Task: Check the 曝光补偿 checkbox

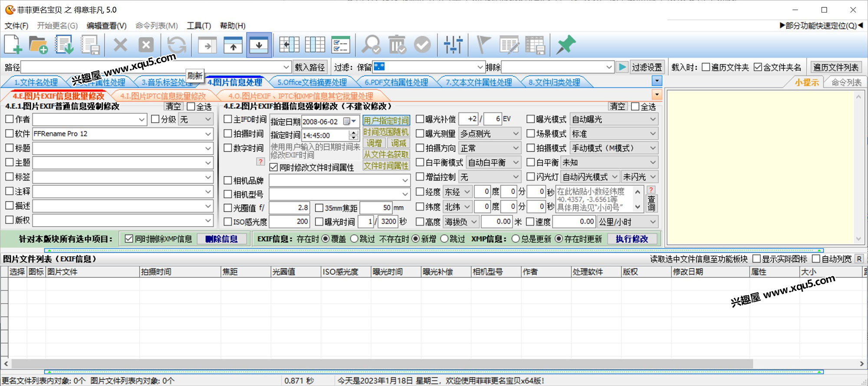Action: coord(420,119)
